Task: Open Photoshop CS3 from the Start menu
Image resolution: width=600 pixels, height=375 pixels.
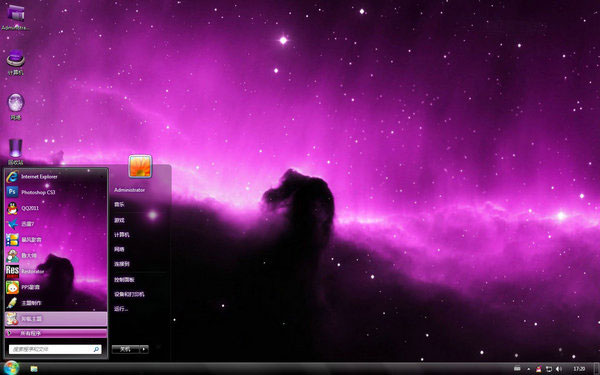Action: click(x=56, y=192)
